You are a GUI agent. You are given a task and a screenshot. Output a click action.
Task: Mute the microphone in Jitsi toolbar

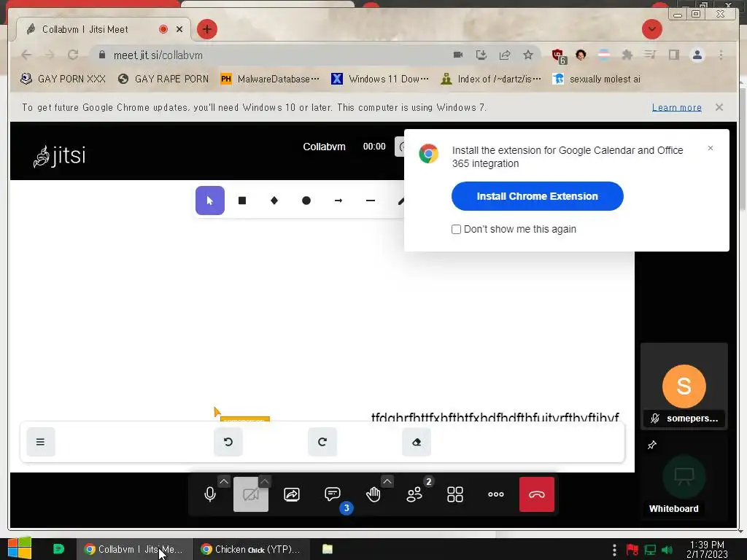(x=209, y=494)
